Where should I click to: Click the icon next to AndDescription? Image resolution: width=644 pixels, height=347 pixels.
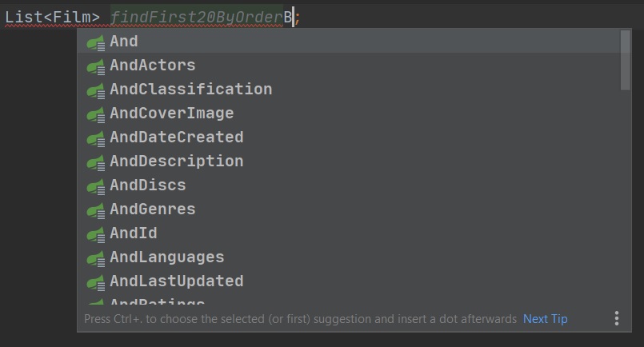pos(96,162)
